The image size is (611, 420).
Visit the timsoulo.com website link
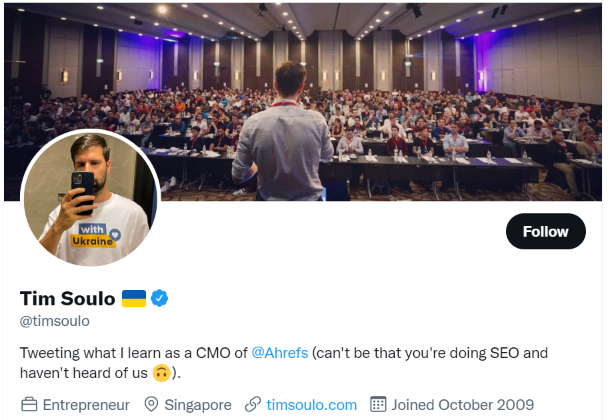312,405
